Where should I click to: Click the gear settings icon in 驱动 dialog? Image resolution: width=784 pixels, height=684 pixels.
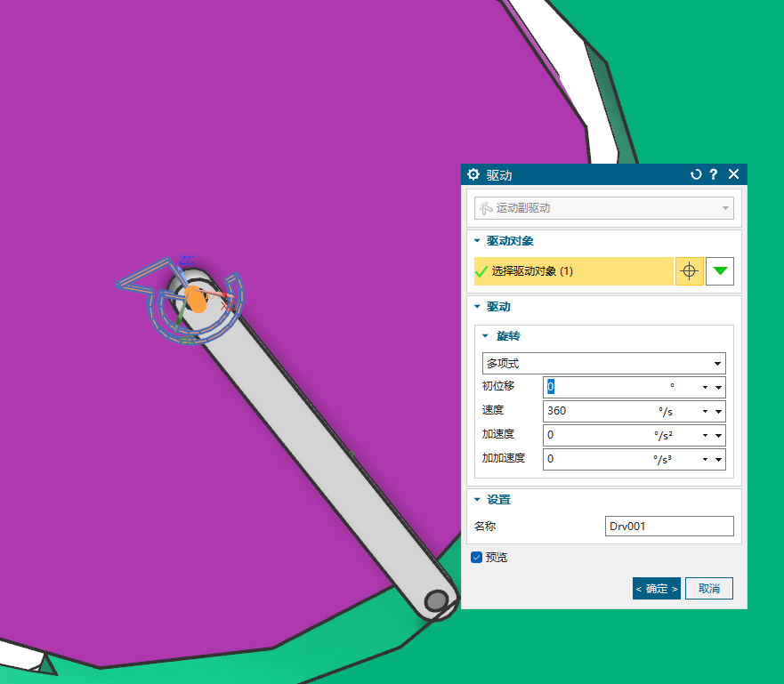tap(473, 174)
